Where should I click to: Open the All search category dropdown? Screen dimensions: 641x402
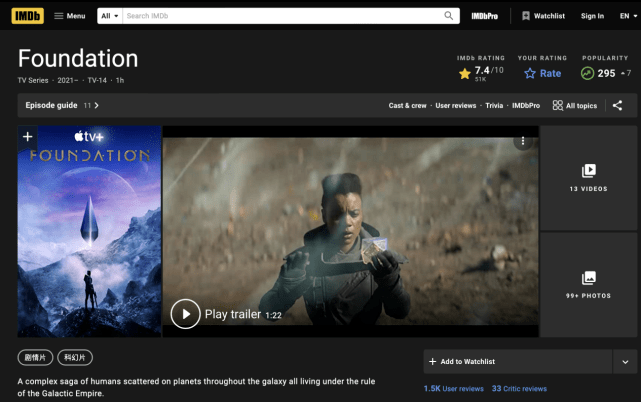click(110, 16)
